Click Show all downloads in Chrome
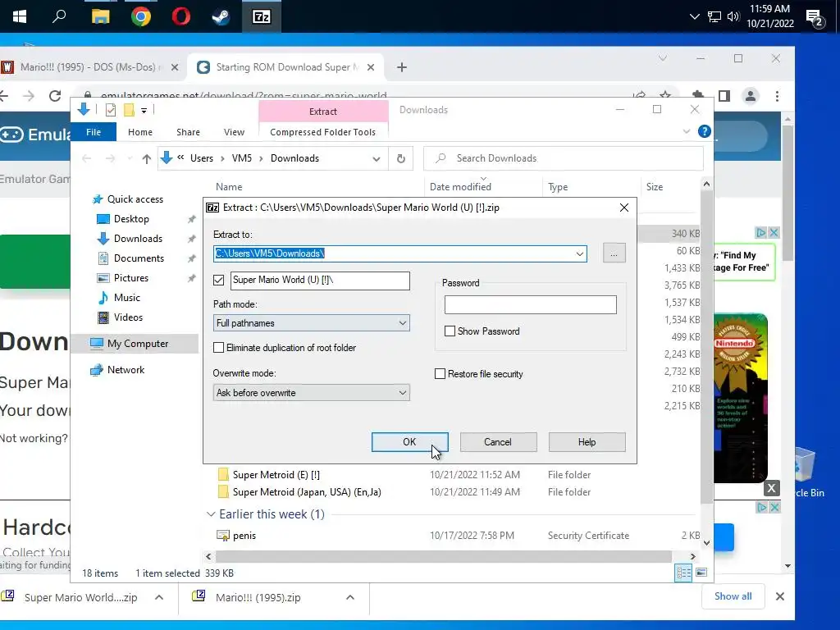The width and height of the screenshot is (840, 630). pos(733,596)
